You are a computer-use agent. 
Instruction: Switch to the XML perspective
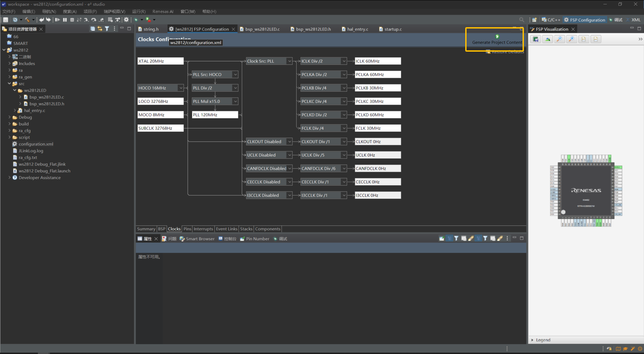click(633, 20)
